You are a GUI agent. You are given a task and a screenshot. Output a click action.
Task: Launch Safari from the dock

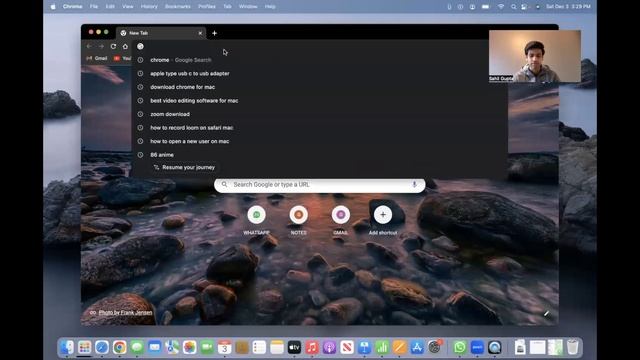click(x=102, y=347)
